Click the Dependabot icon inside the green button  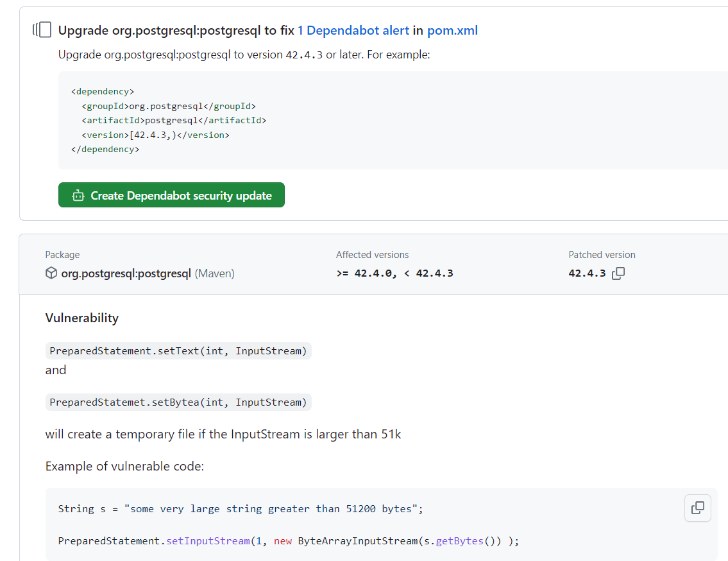point(78,194)
